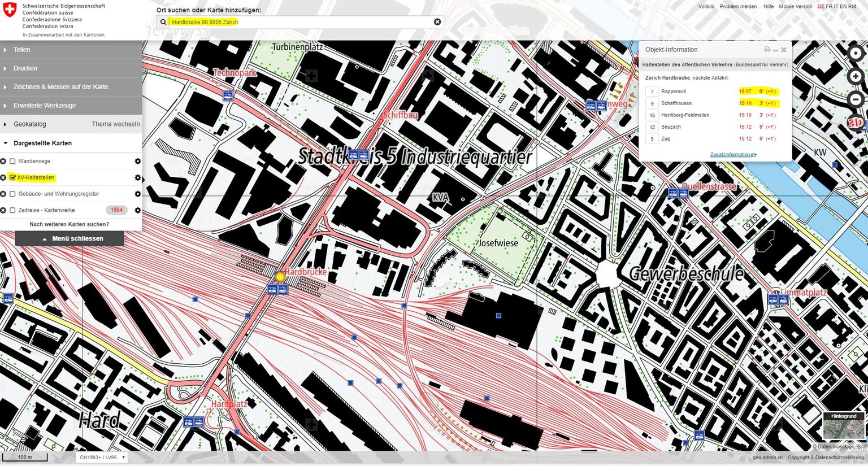The image size is (868, 466).
Task: Print the Objekt-Information popup
Action: click(x=767, y=50)
